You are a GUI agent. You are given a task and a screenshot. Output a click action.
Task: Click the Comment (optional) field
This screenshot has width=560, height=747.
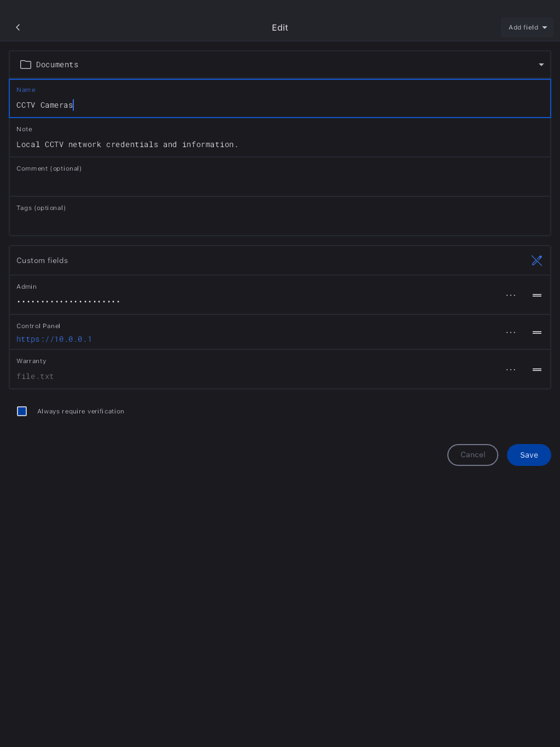point(273,183)
